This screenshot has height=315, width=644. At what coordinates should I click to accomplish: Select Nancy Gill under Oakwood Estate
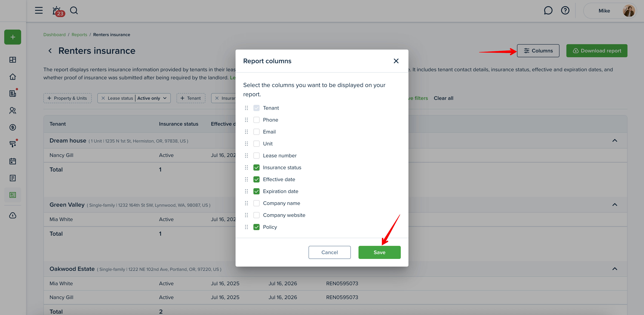coord(61,298)
